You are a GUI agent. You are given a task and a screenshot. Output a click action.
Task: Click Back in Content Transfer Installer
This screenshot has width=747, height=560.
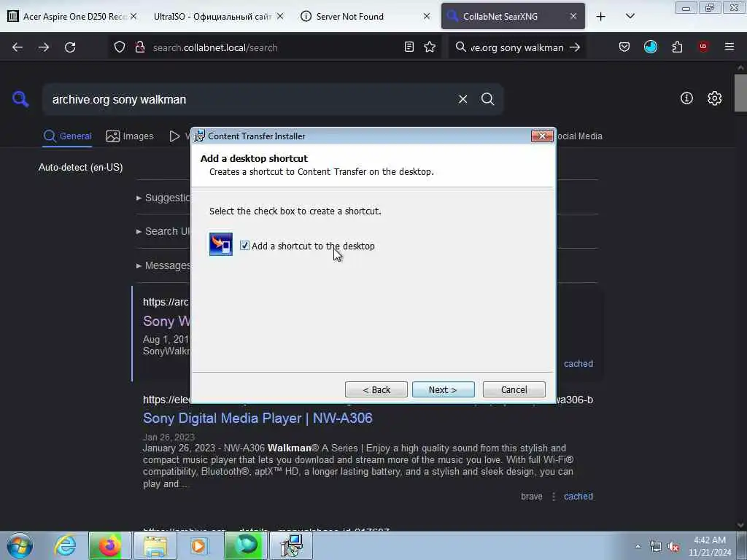click(x=376, y=389)
